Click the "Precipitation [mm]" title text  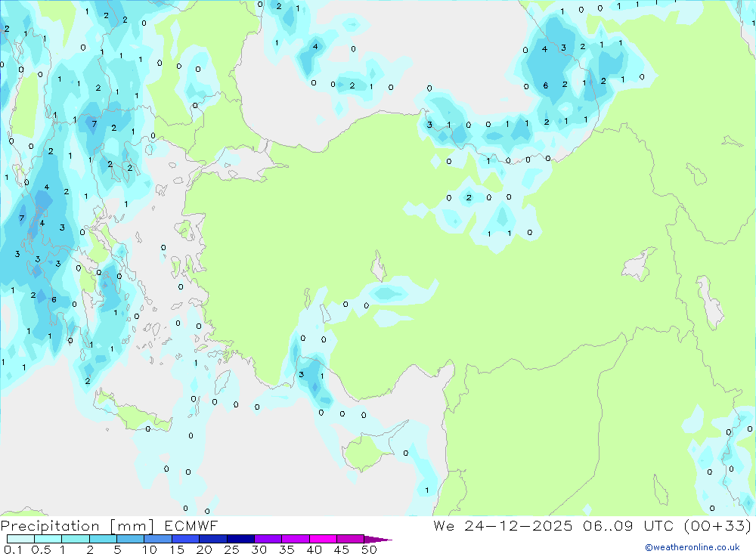(x=77, y=526)
